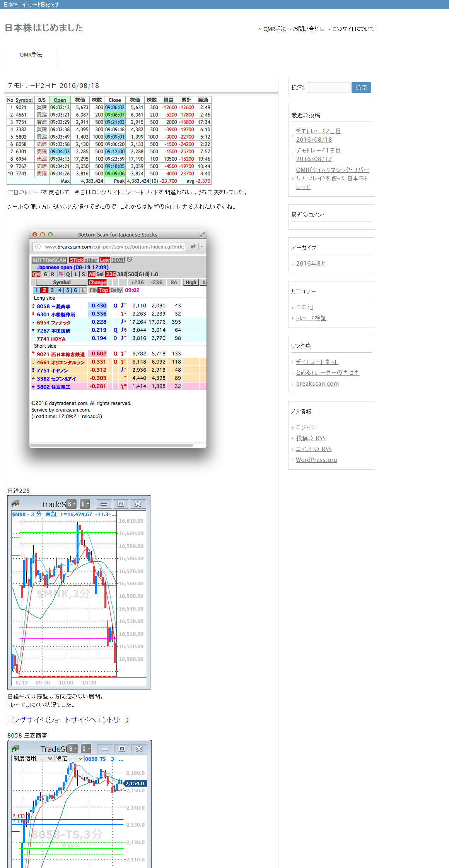449x868 pixels.
Task: Click the trend arrow icon left of 7751 キヤノン
Action: point(33,370)
